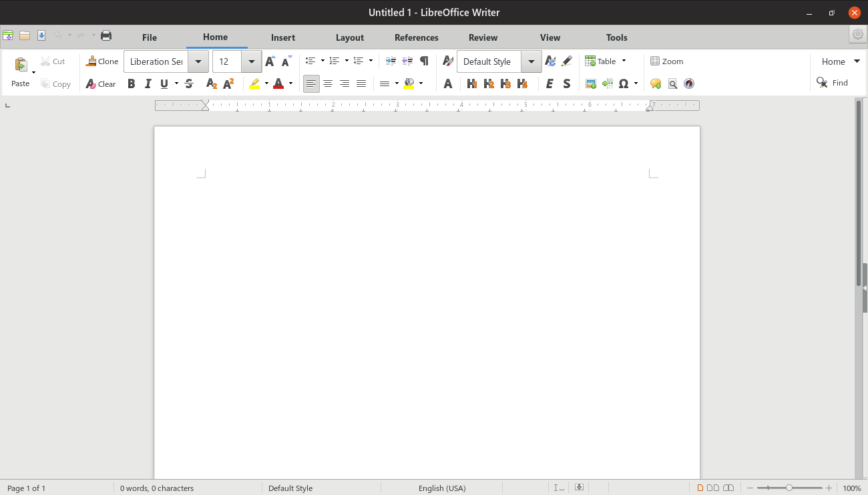The height and width of the screenshot is (495, 868).
Task: Select left paragraph alignment
Action: pyautogui.click(x=311, y=84)
